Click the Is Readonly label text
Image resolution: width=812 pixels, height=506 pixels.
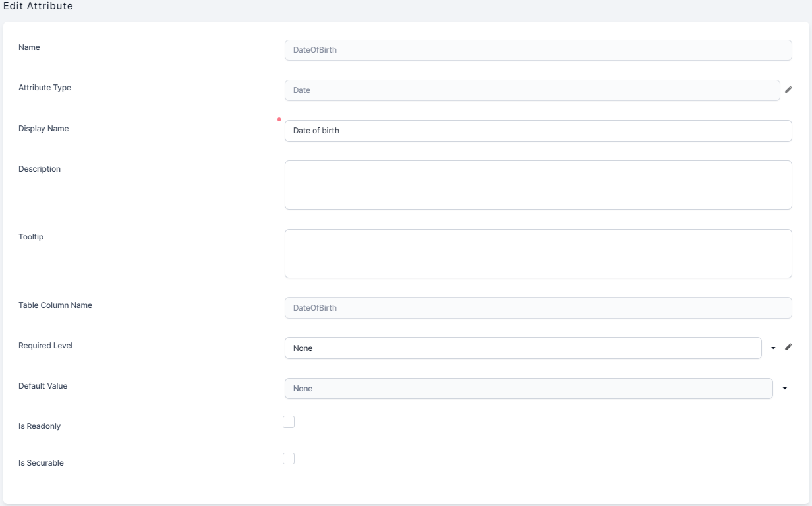(40, 426)
